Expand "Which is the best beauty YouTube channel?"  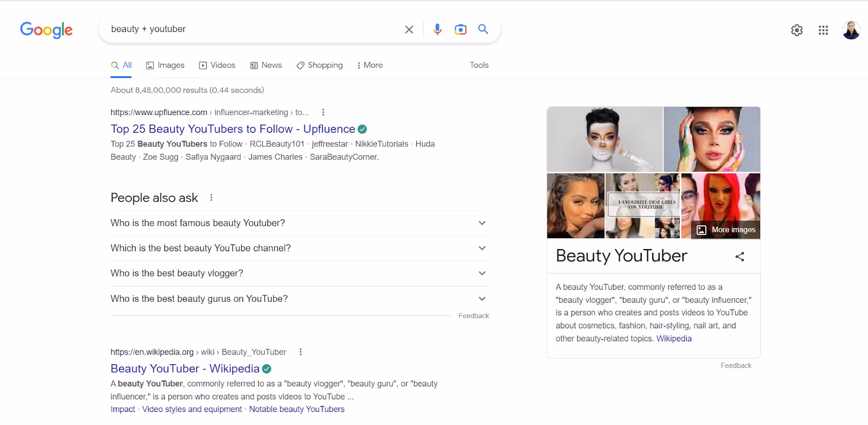coord(299,248)
